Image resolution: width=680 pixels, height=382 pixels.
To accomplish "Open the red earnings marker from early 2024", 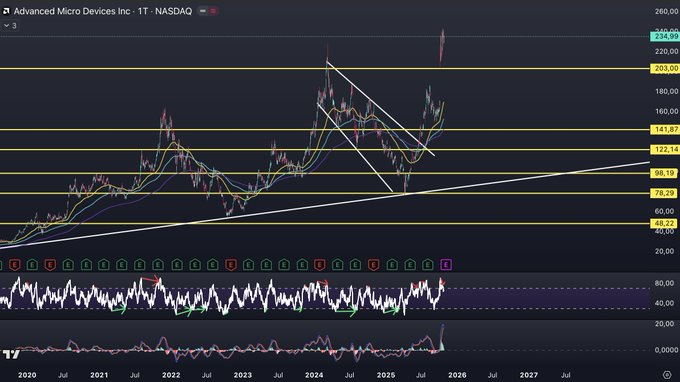I will pos(320,264).
